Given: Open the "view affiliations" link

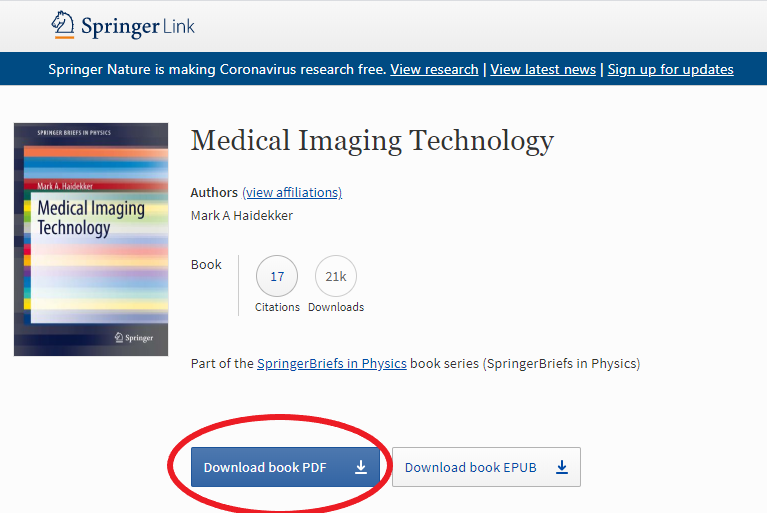Looking at the screenshot, I should pyautogui.click(x=292, y=192).
